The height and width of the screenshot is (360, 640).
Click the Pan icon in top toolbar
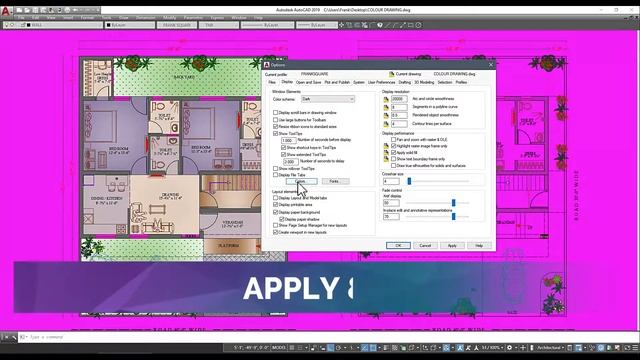tap(342, 25)
